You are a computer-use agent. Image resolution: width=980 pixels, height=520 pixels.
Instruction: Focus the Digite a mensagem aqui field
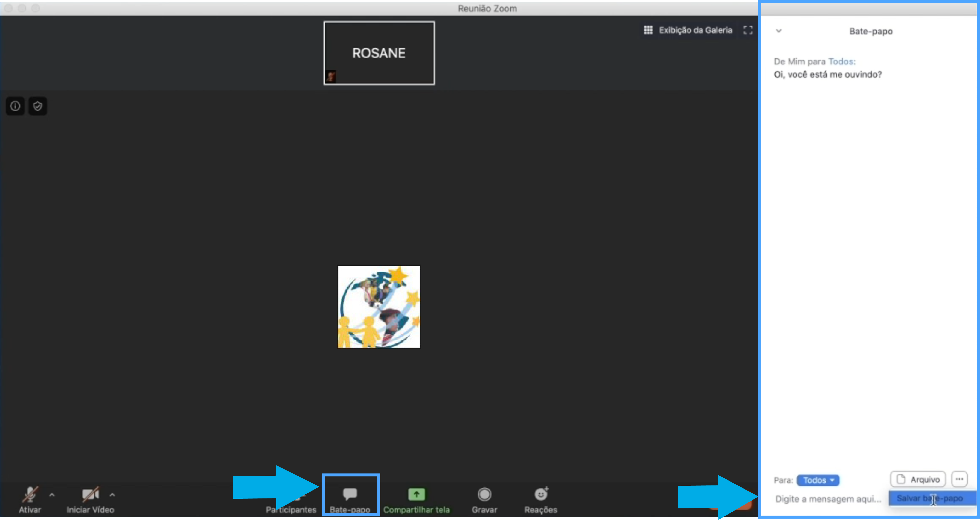click(829, 499)
